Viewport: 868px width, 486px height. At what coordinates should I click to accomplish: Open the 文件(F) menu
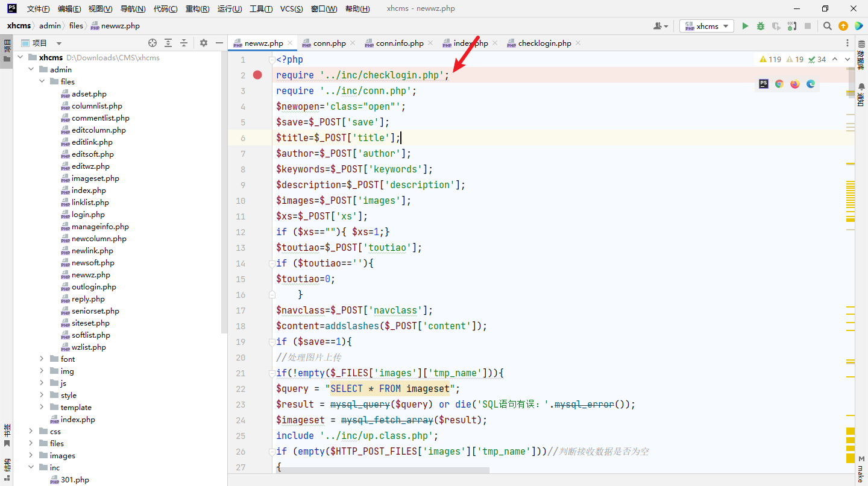pos(39,9)
